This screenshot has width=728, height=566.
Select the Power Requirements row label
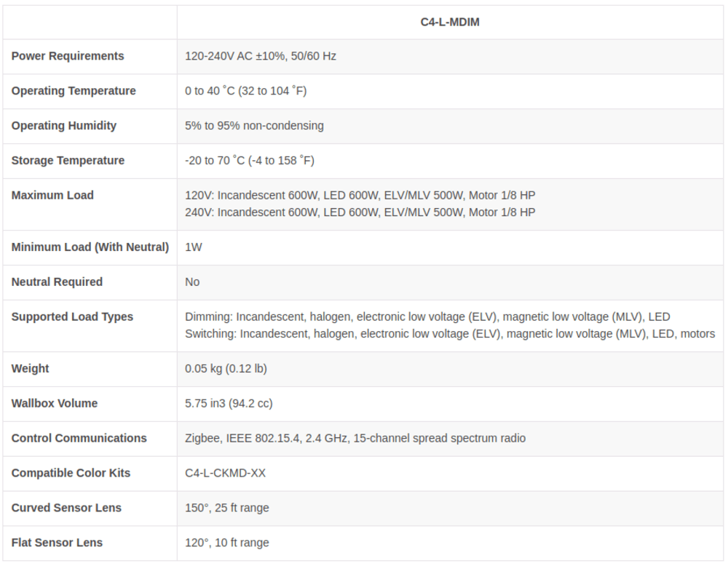tap(68, 56)
